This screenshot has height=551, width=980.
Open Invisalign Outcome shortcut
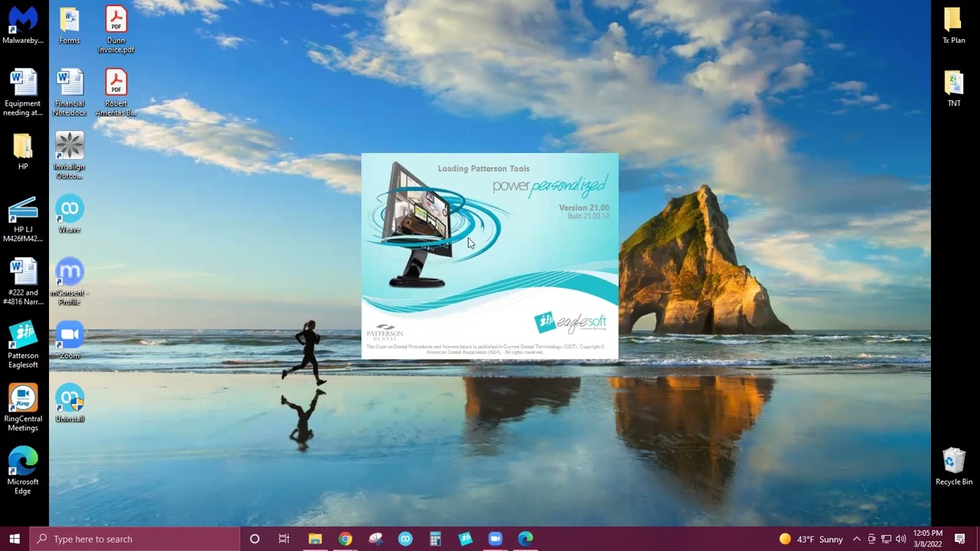pos(69,155)
